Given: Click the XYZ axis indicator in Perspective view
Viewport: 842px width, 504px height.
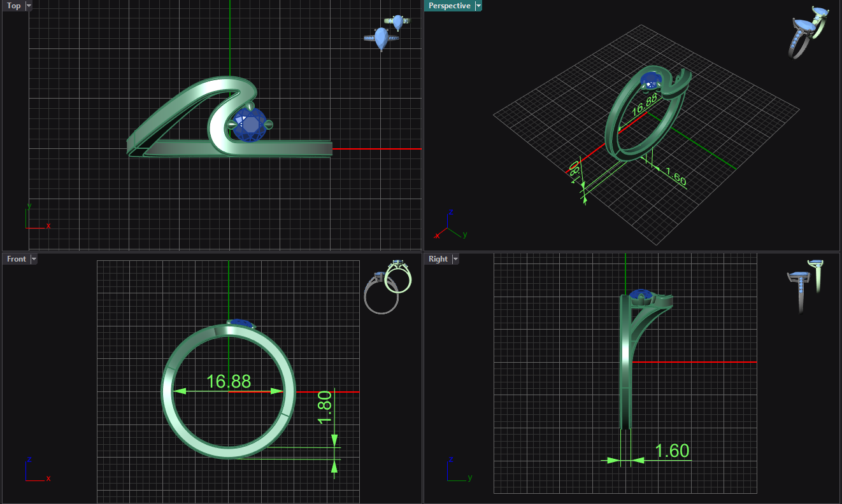Looking at the screenshot, I should [450, 225].
